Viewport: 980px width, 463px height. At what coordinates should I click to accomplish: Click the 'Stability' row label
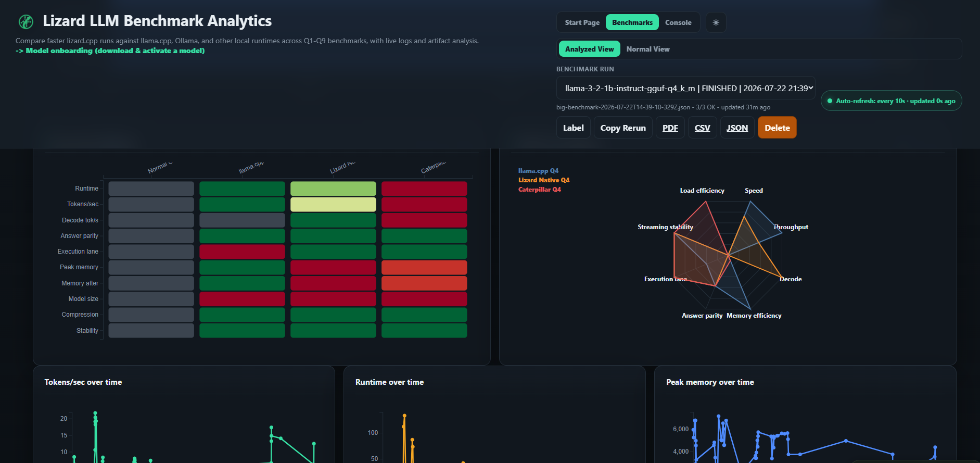(x=87, y=331)
